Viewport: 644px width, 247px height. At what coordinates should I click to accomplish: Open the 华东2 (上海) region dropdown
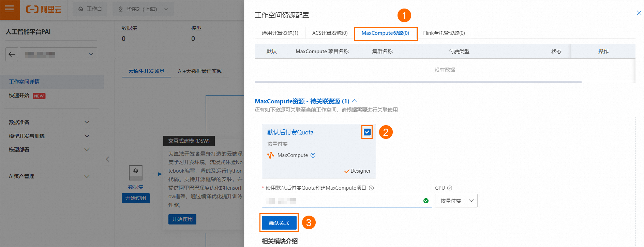click(x=143, y=9)
